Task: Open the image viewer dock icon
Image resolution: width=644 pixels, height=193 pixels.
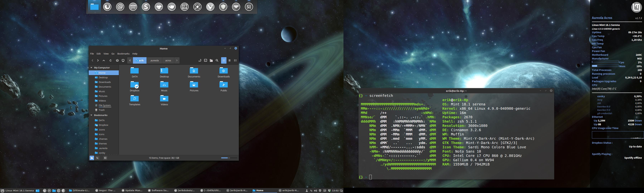Action: point(184,7)
